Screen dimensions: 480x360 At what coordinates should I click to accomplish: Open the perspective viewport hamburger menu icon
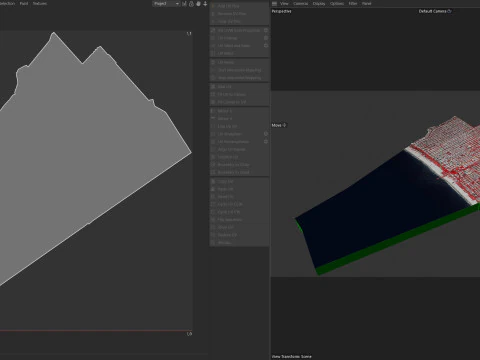click(274, 4)
